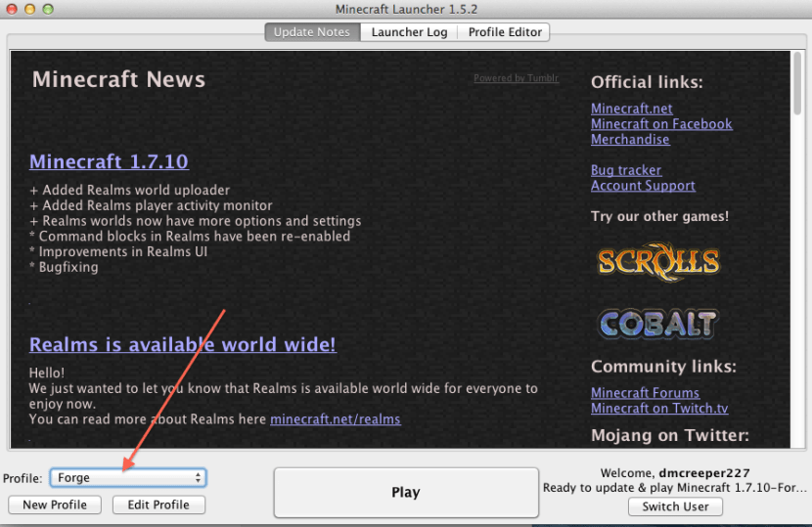This screenshot has height=527, width=812.
Task: Open the Realms is available world wide article
Action: pyautogui.click(x=183, y=344)
